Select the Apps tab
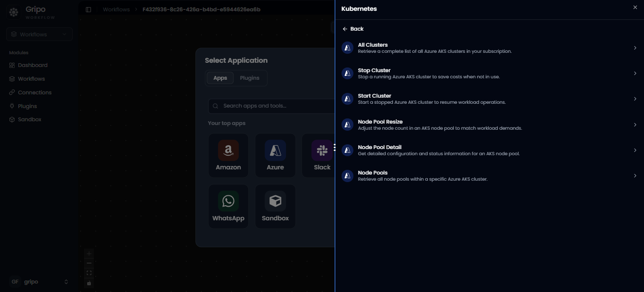This screenshot has width=644, height=292. pyautogui.click(x=220, y=78)
